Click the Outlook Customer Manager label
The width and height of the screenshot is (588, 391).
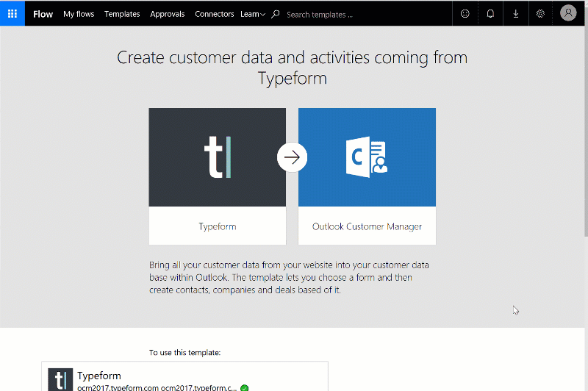pos(367,226)
